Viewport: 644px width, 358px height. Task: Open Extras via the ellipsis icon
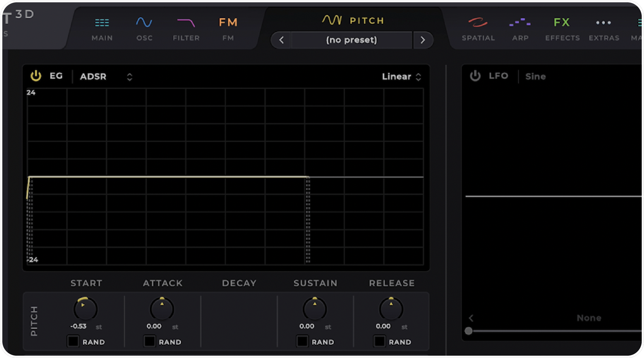point(603,22)
